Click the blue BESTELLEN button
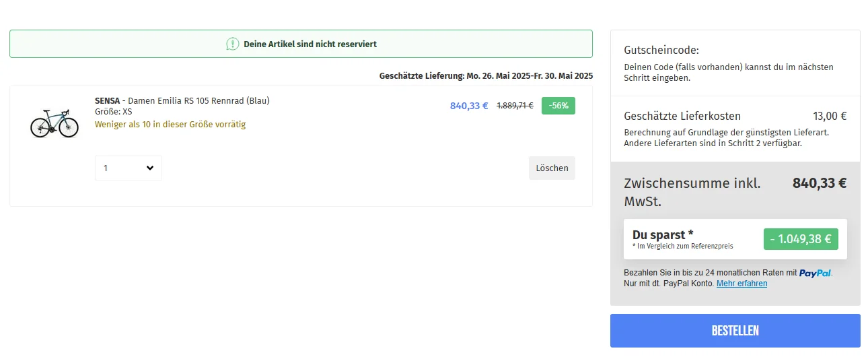The width and height of the screenshot is (868, 361). (735, 331)
